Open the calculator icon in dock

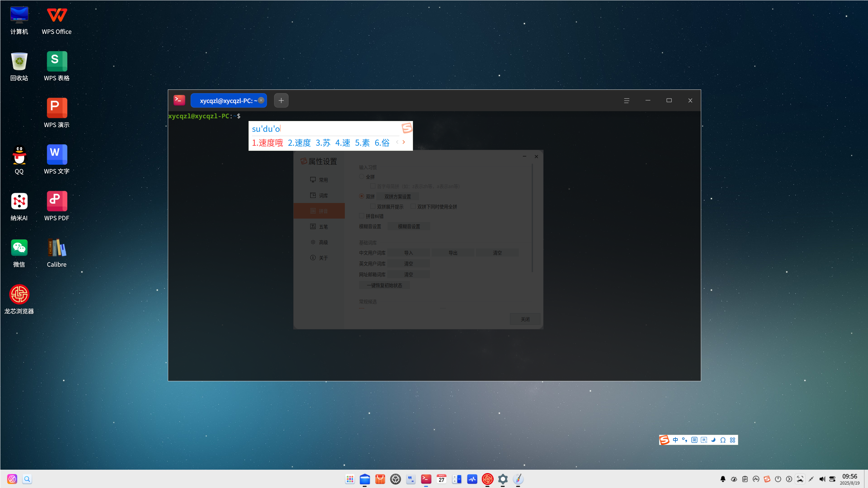pos(457,479)
